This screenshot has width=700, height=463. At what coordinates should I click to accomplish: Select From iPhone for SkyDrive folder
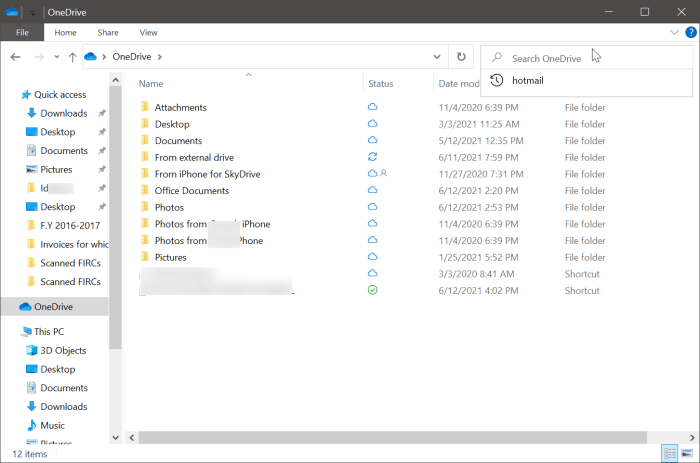coord(208,174)
